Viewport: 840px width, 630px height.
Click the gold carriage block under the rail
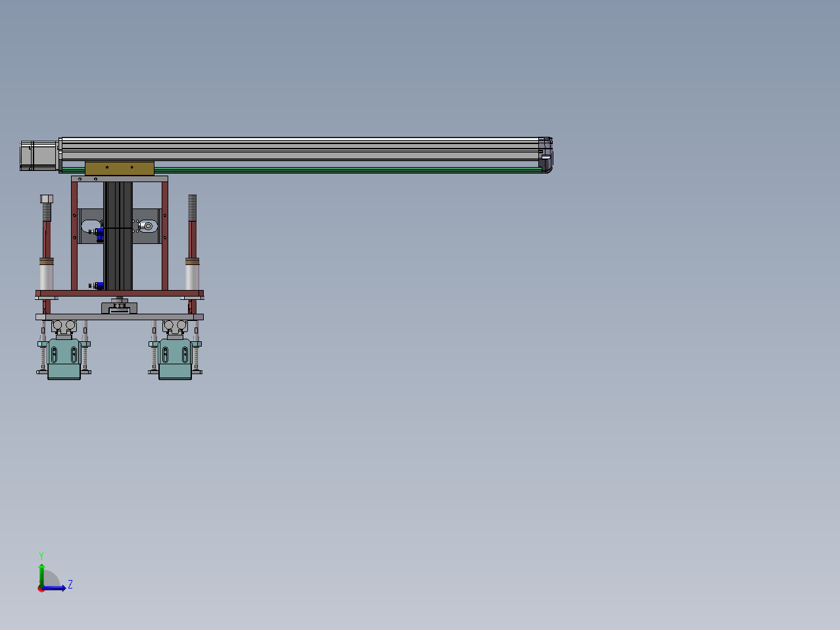120,168
